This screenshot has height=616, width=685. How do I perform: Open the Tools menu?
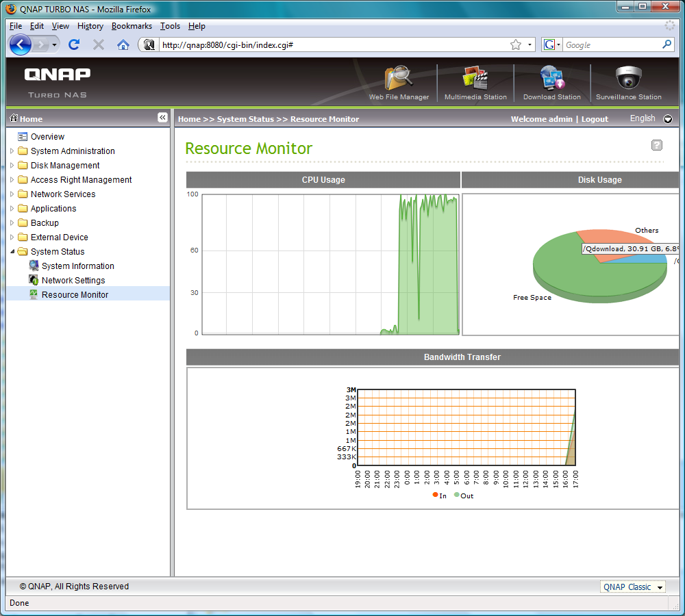pos(170,26)
